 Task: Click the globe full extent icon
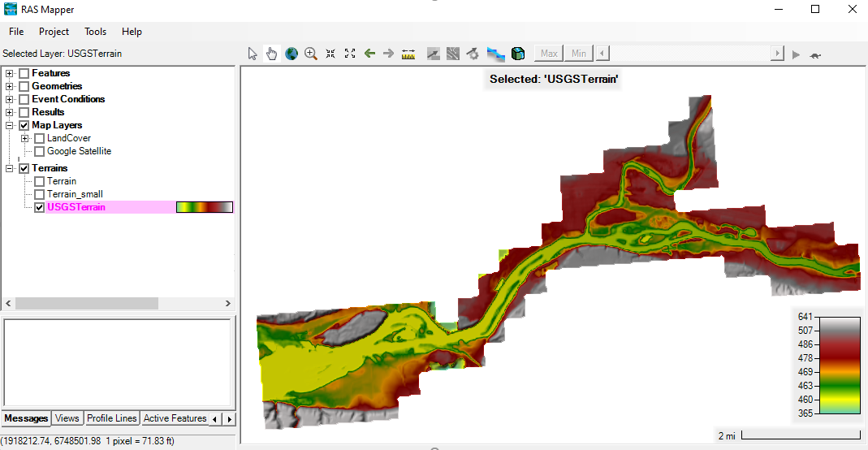pyautogui.click(x=291, y=54)
